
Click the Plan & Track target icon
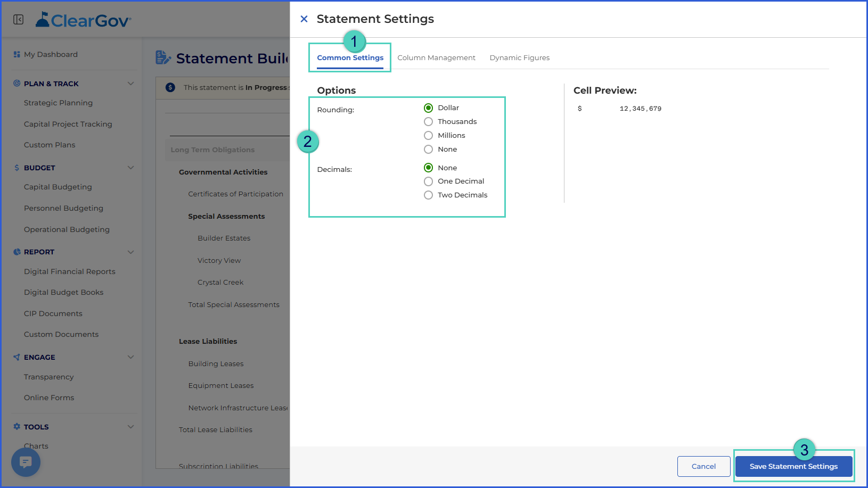pyautogui.click(x=17, y=84)
